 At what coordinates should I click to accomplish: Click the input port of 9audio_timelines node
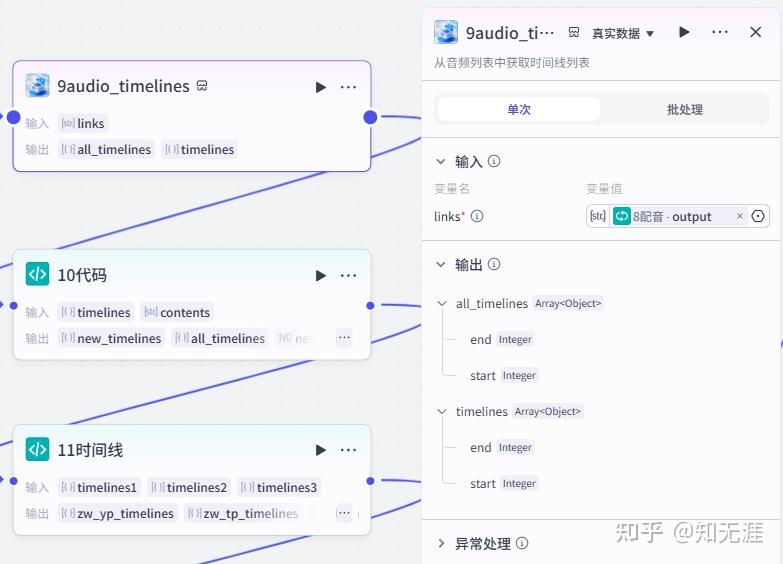click(13, 117)
